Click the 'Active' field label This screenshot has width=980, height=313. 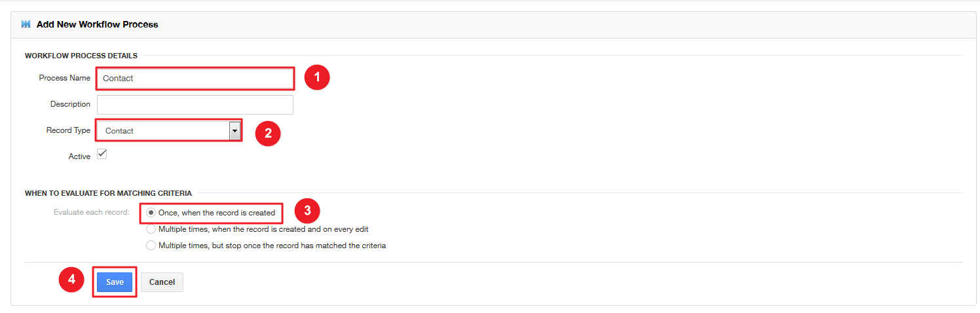(x=79, y=156)
